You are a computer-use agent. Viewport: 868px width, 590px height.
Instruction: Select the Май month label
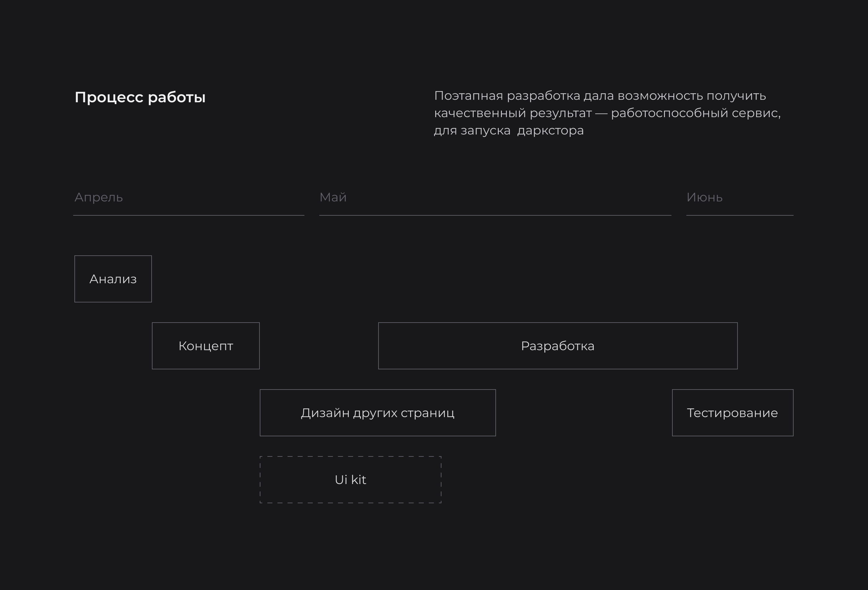point(333,197)
